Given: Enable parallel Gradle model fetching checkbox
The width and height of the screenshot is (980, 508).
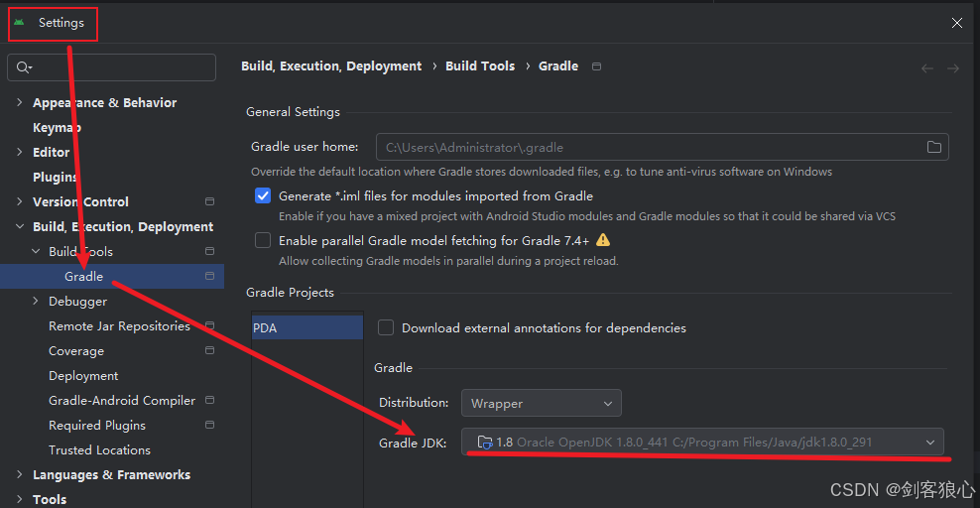Looking at the screenshot, I should pos(263,240).
